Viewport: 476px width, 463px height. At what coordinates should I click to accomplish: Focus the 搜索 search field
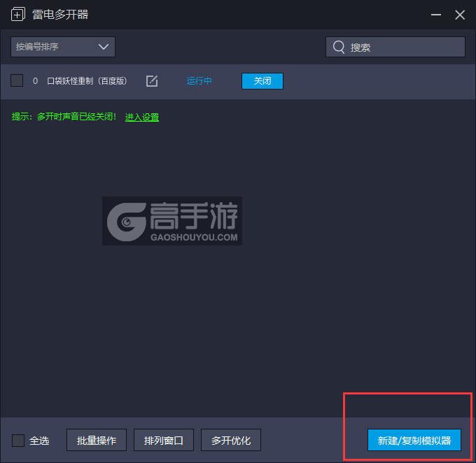click(x=395, y=47)
